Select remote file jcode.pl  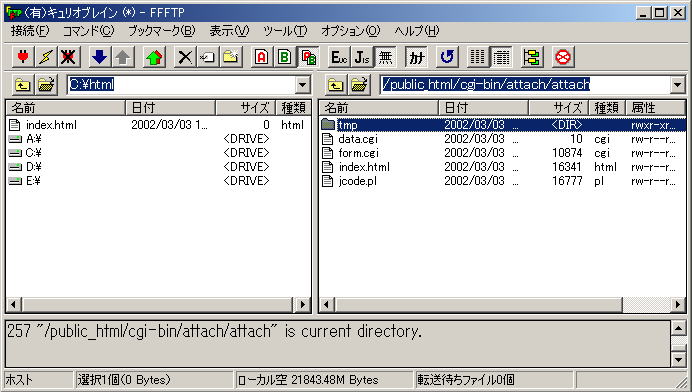pos(357,181)
